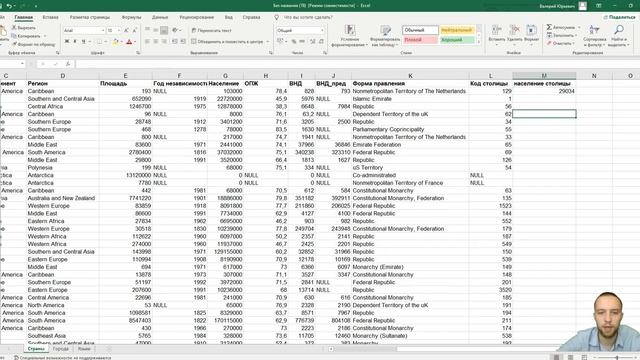This screenshot has height=360, width=640.
Task: Align cell content to the vertical middle
Action: click(156, 30)
